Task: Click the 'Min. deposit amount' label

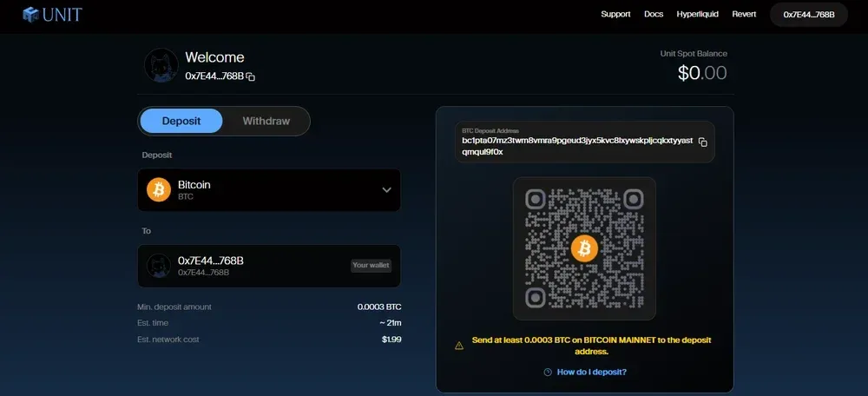Action: pos(174,307)
